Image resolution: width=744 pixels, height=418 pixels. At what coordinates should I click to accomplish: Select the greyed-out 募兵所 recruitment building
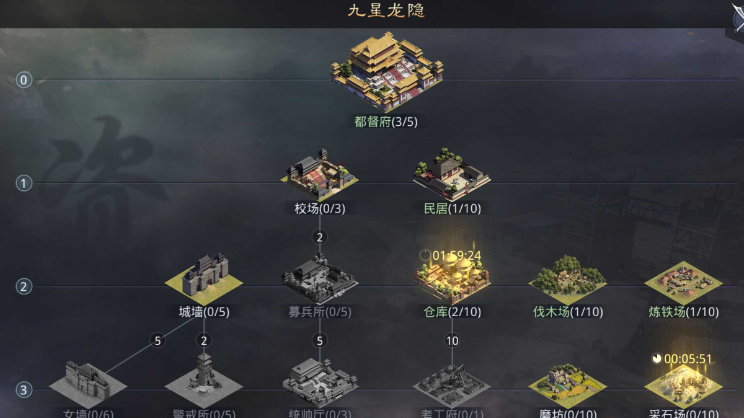click(x=319, y=279)
